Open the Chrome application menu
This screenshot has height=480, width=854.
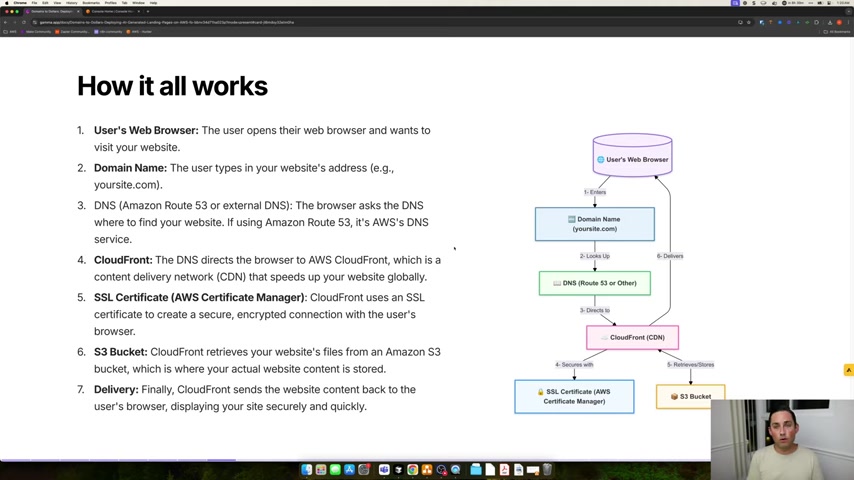(x=20, y=3)
